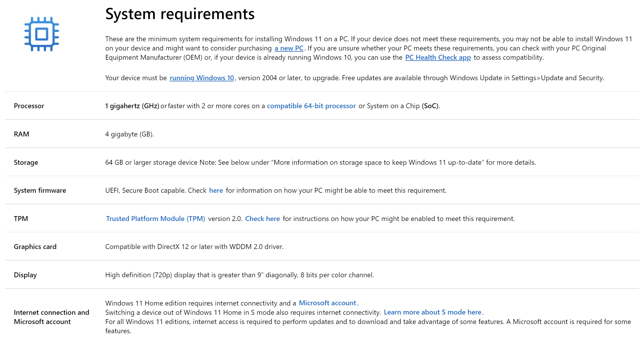
Task: Open the compatible 64-bit processor link
Action: point(311,106)
